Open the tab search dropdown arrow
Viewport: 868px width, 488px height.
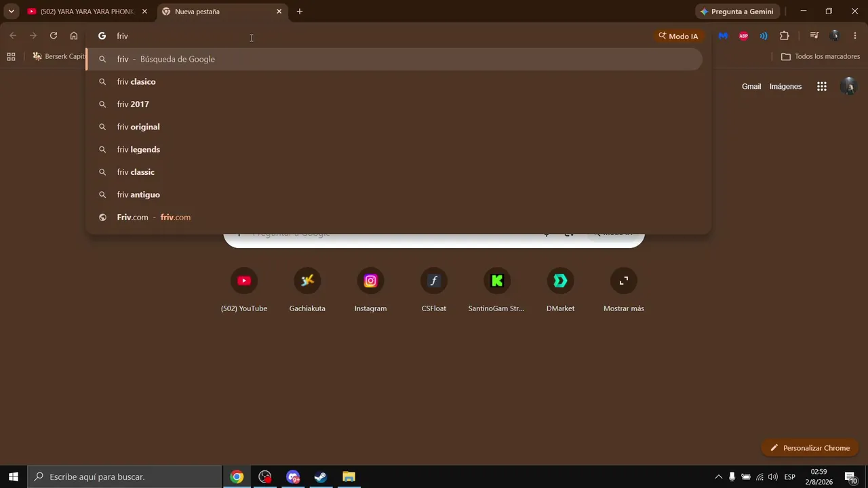(11, 12)
